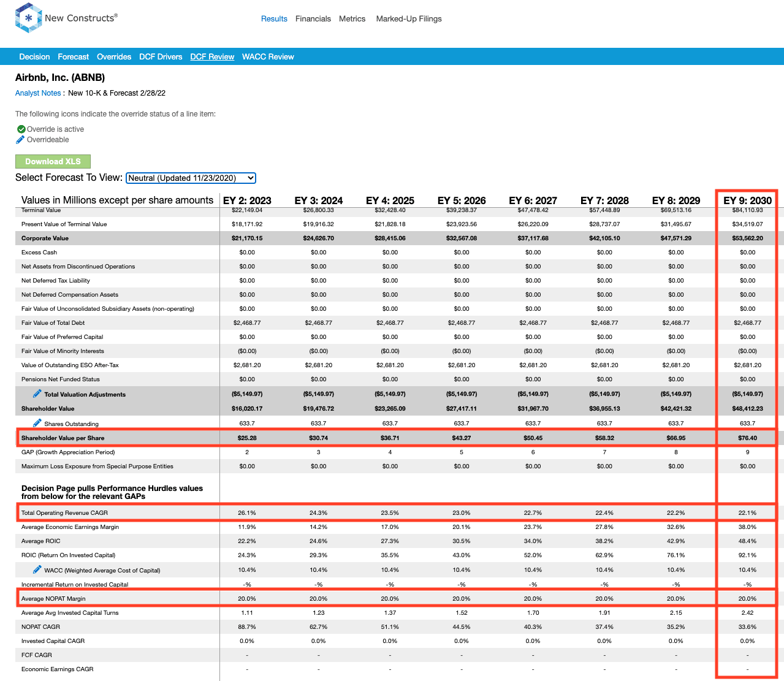Switch to the DCF Review tab
The image size is (784, 681).
tap(212, 56)
